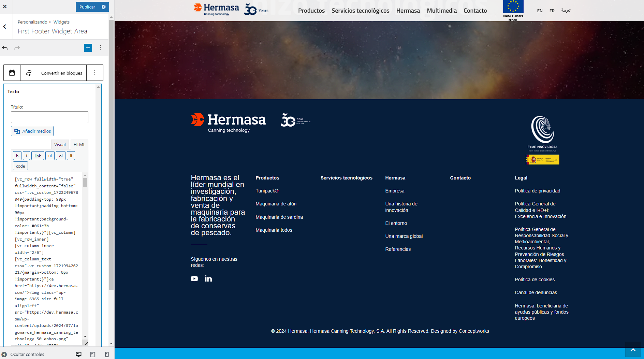Image resolution: width=644 pixels, height=359 pixels.
Task: Open publish settings gear icon
Action: [x=104, y=7]
